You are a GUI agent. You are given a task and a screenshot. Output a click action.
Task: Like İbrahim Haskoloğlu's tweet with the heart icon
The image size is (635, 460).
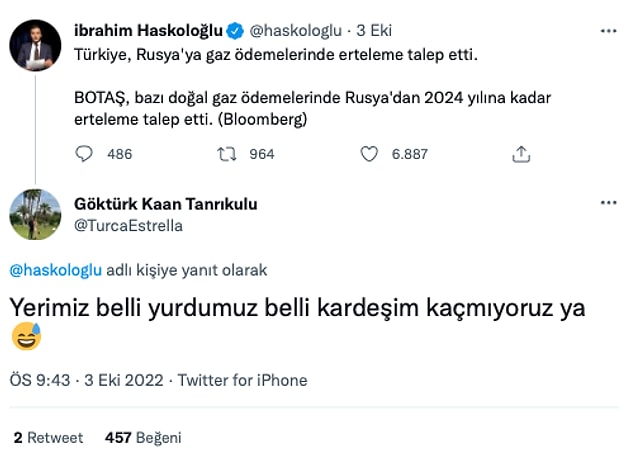(369, 154)
